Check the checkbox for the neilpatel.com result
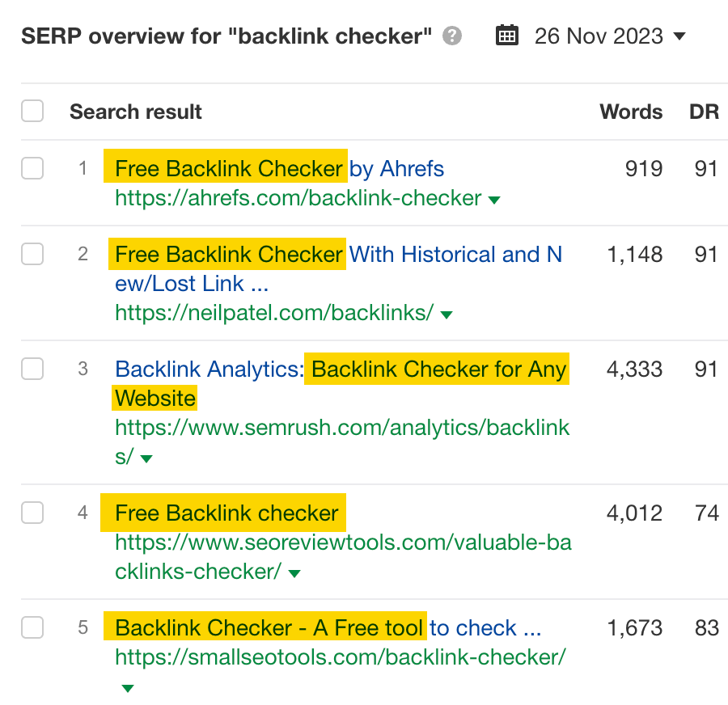Viewport: 728px width, 705px height. 32,254
